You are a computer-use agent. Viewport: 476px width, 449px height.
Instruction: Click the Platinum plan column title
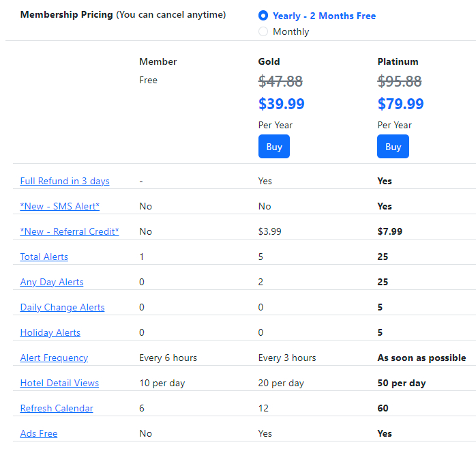pos(398,61)
